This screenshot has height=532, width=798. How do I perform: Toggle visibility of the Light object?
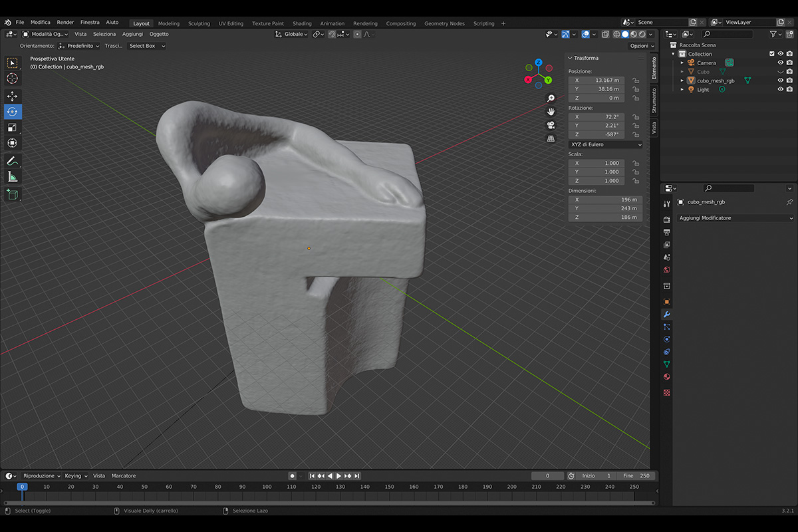coord(781,89)
